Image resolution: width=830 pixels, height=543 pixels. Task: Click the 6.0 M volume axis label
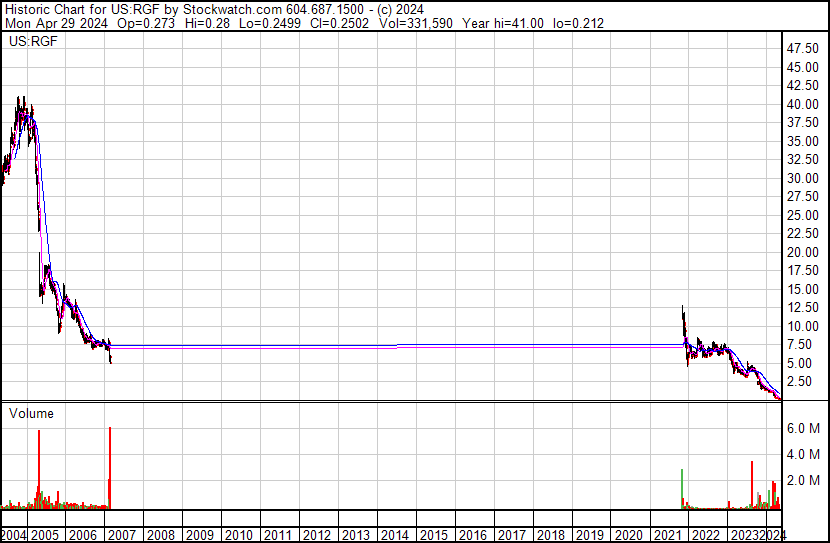pos(804,428)
